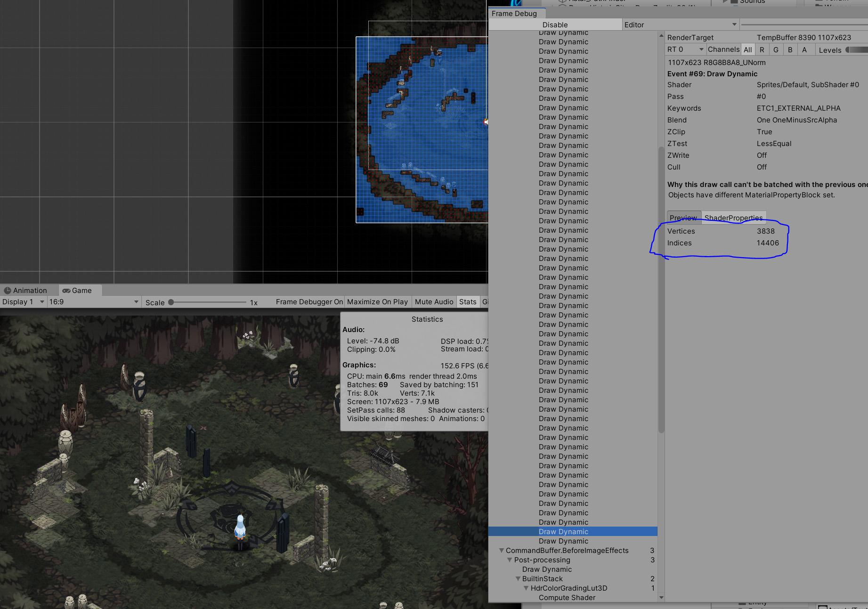Collapse the HdrColorGradingLut3D tree node
Screen dimensions: 868x609
pyautogui.click(x=527, y=588)
